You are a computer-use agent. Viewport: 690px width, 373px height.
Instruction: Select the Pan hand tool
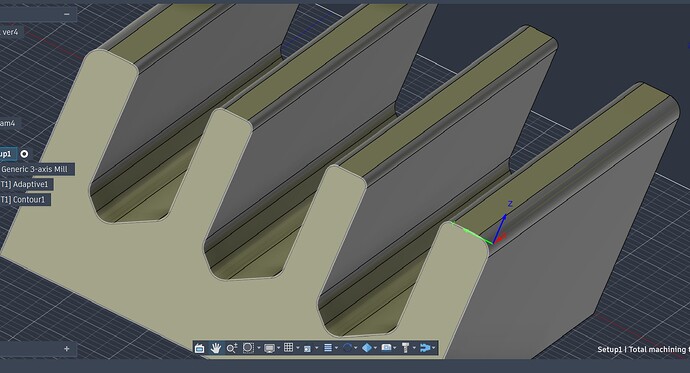tap(215, 348)
